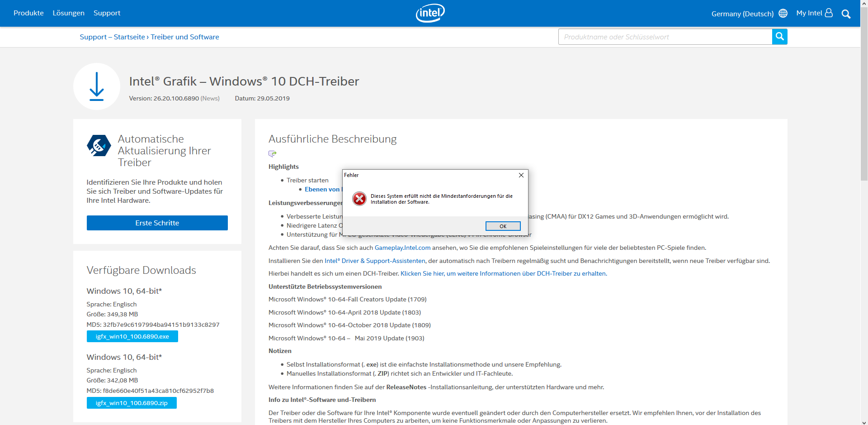Image resolution: width=868 pixels, height=425 pixels.
Task: Select MD5 f8de660e40f51a43ca810cf62952f7b8 text
Action: tap(150, 391)
